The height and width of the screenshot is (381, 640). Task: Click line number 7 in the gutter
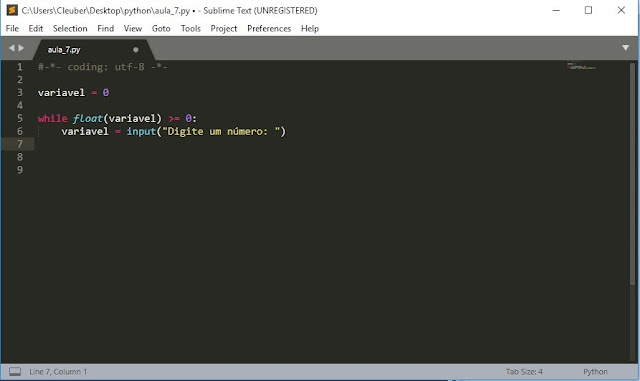(20, 144)
